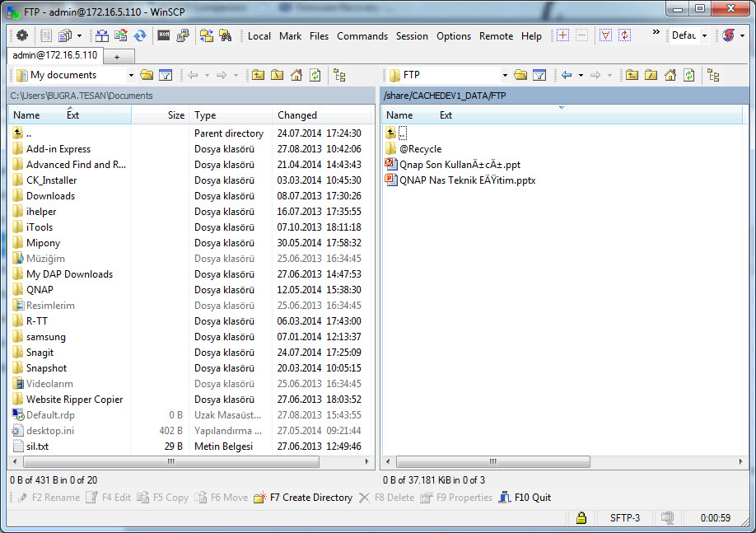
Task: Go to local root directory icon
Action: coord(278,75)
